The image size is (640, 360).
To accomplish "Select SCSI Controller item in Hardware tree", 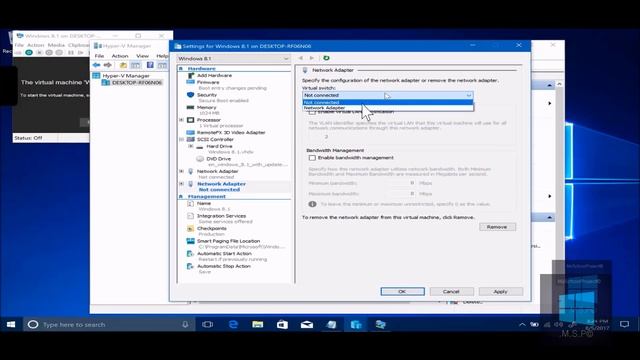I will pyautogui.click(x=215, y=140).
